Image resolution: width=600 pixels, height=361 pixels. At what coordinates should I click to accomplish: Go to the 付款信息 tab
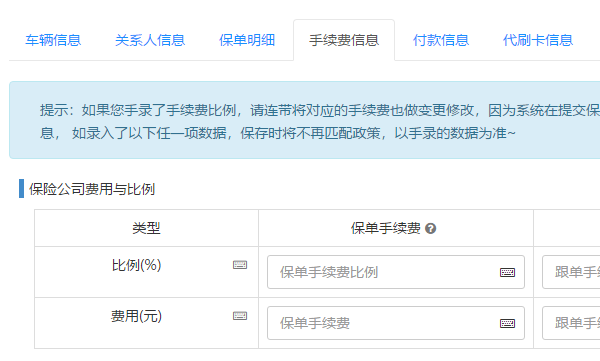pyautogui.click(x=441, y=40)
